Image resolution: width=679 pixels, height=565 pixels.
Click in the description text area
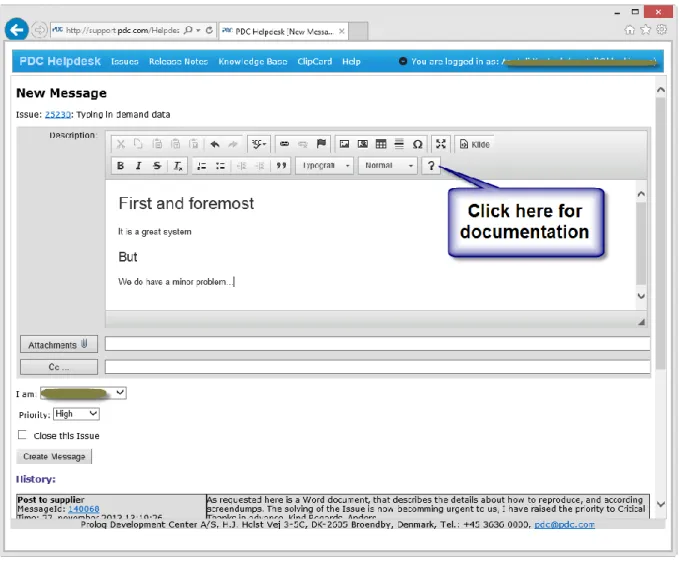[x=370, y=245]
